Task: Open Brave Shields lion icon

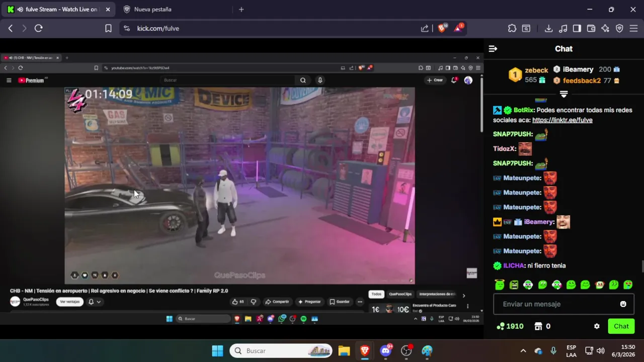Action: 442,28
